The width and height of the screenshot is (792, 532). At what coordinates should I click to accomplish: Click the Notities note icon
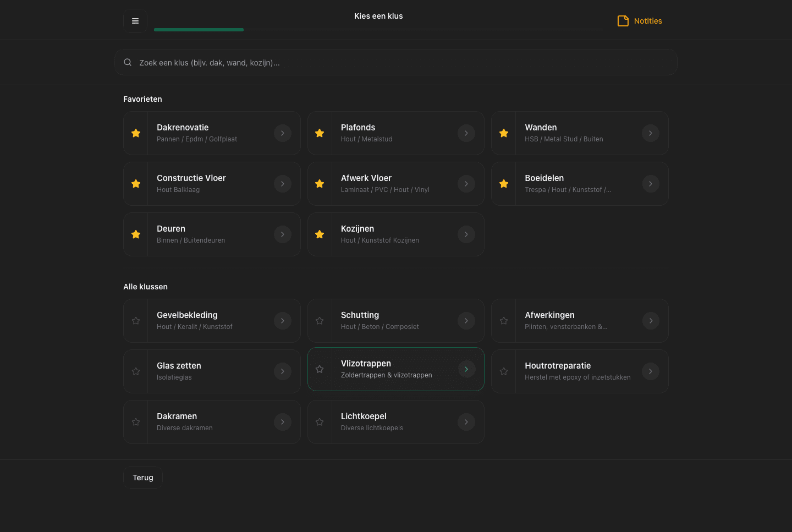(x=623, y=21)
